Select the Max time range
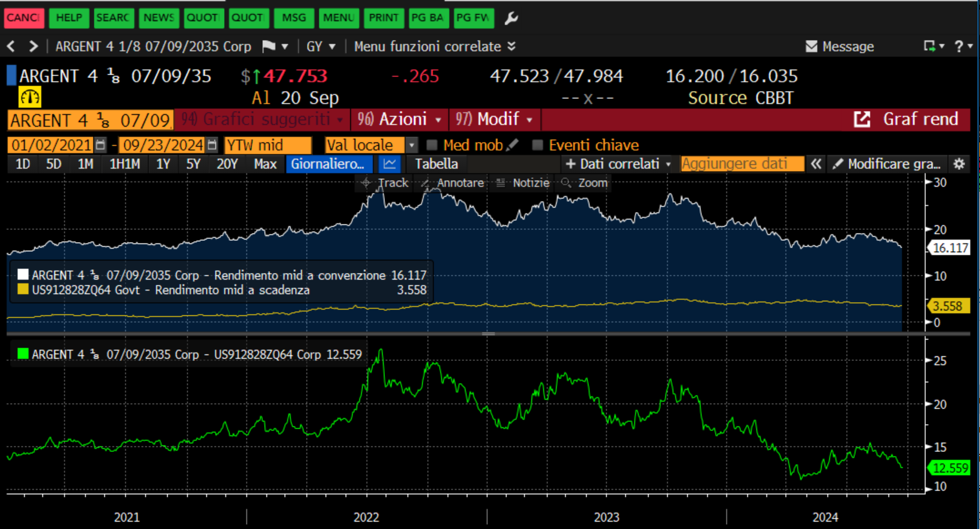The width and height of the screenshot is (980, 529). click(x=265, y=164)
